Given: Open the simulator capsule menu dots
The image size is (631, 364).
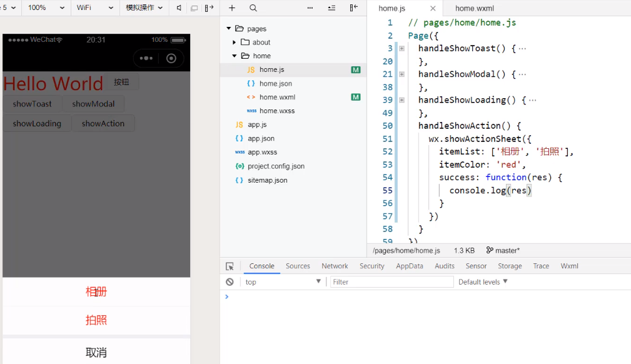Looking at the screenshot, I should click(x=146, y=58).
